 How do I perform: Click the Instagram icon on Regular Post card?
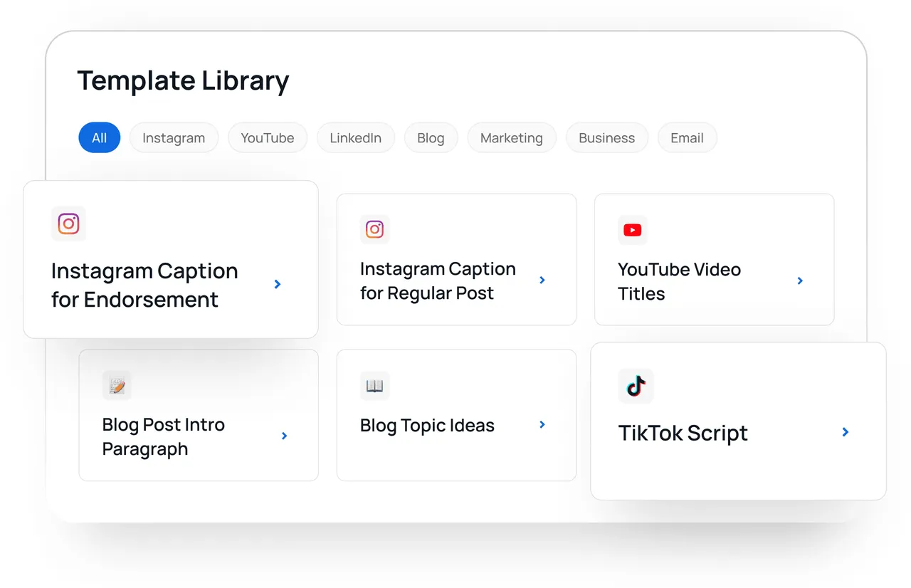coord(374,229)
